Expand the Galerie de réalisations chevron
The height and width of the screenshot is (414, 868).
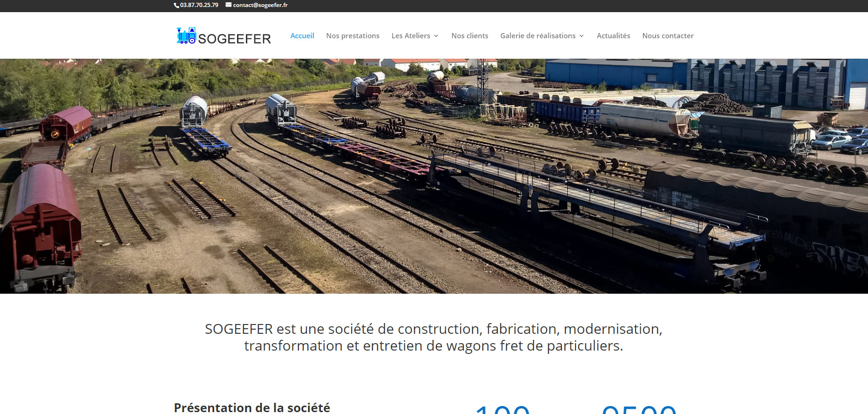coord(581,36)
